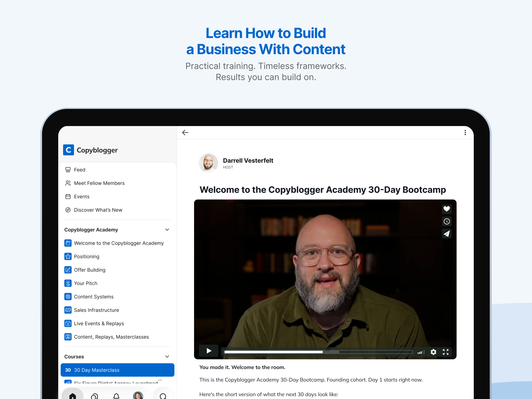The image size is (532, 399).
Task: Open the three-dot more options menu
Action: 465,133
